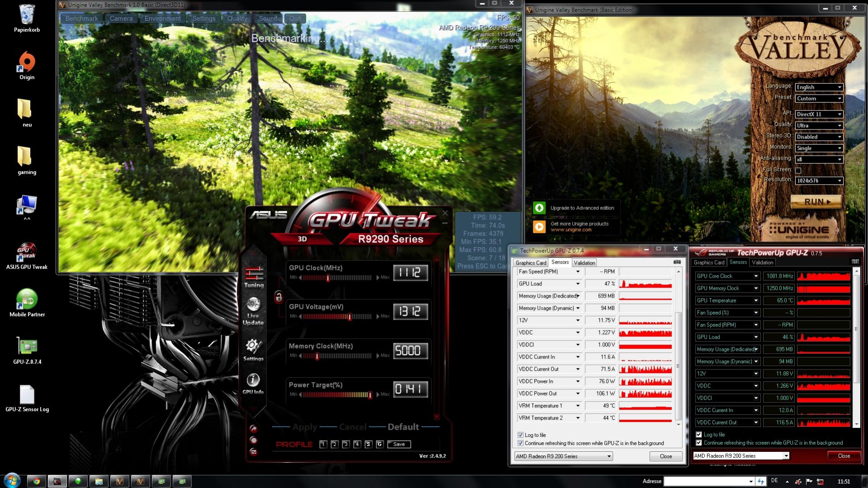Select profile 1 in GPU Tweak
This screenshot has height=488, width=868.
click(x=323, y=444)
